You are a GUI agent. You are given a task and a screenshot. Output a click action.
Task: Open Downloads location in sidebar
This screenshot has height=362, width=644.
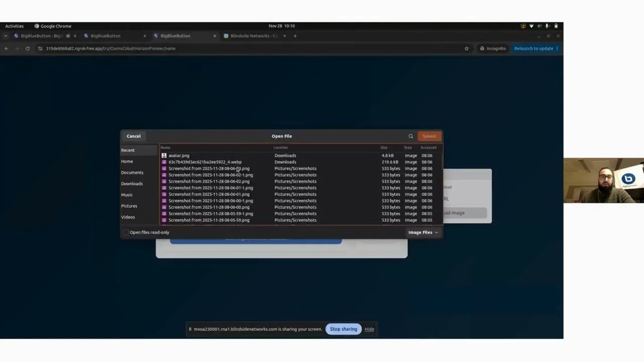coord(139,184)
